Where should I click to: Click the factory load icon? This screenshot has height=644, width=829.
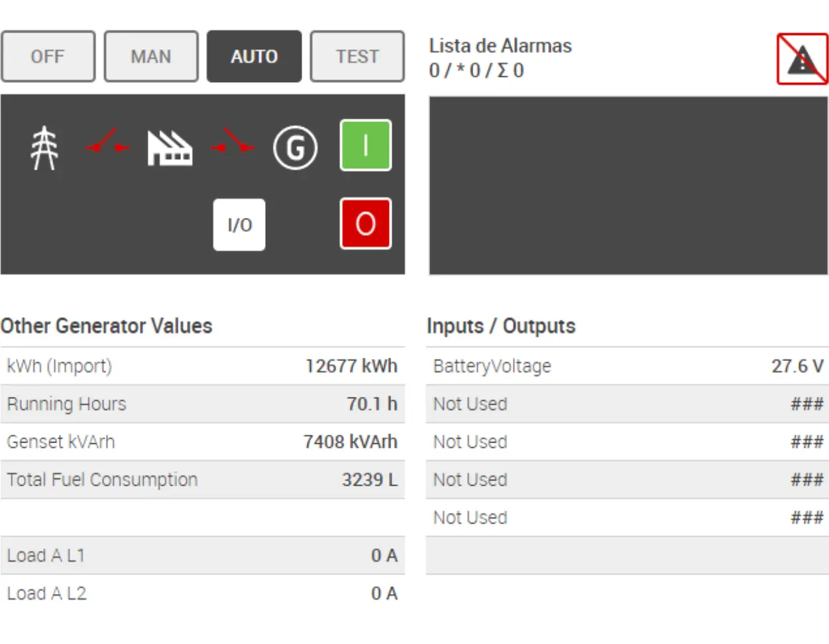[170, 148]
